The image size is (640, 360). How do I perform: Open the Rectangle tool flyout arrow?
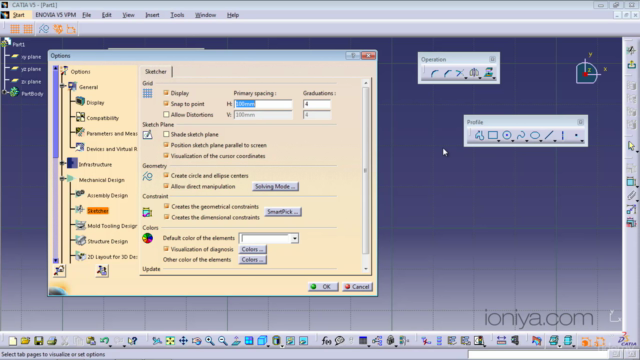499,141
